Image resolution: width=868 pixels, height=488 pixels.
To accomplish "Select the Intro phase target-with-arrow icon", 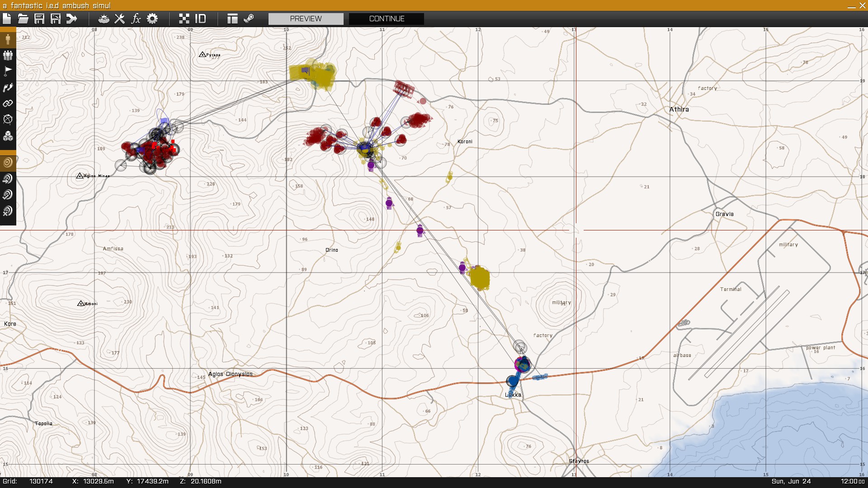I will point(8,179).
